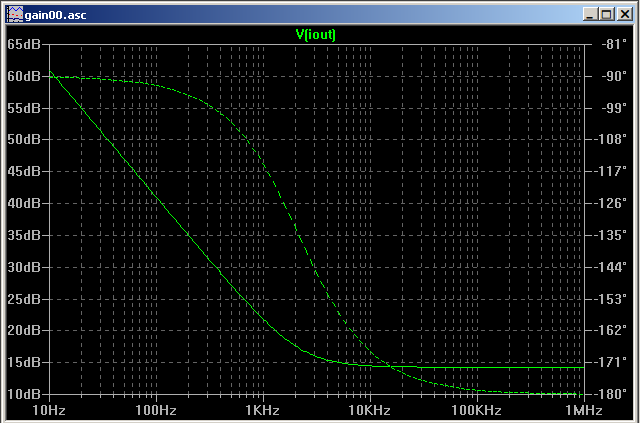
Task: Click the 1KHz frequency axis label
Action: tap(263, 410)
